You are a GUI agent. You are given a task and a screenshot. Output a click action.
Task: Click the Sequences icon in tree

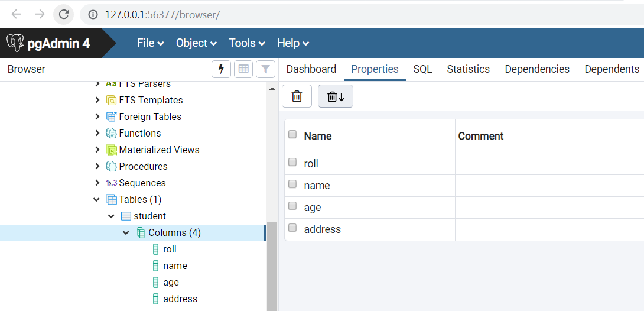111,183
